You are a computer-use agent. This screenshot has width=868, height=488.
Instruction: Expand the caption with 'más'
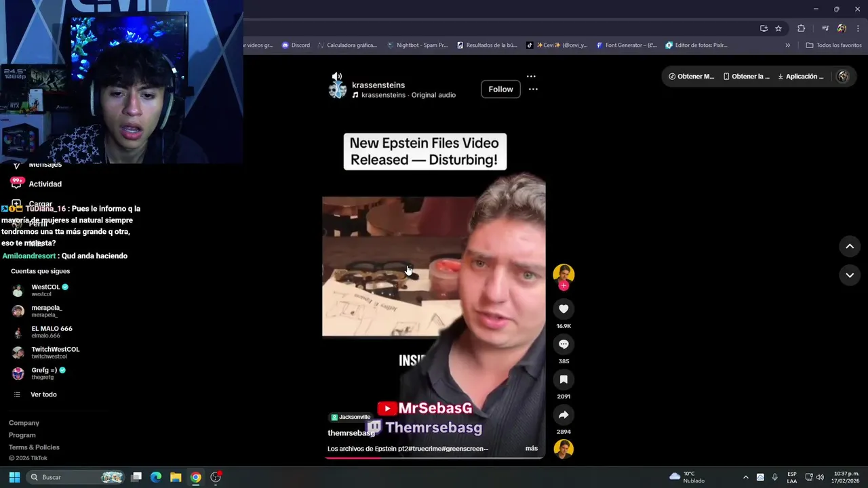(x=532, y=449)
